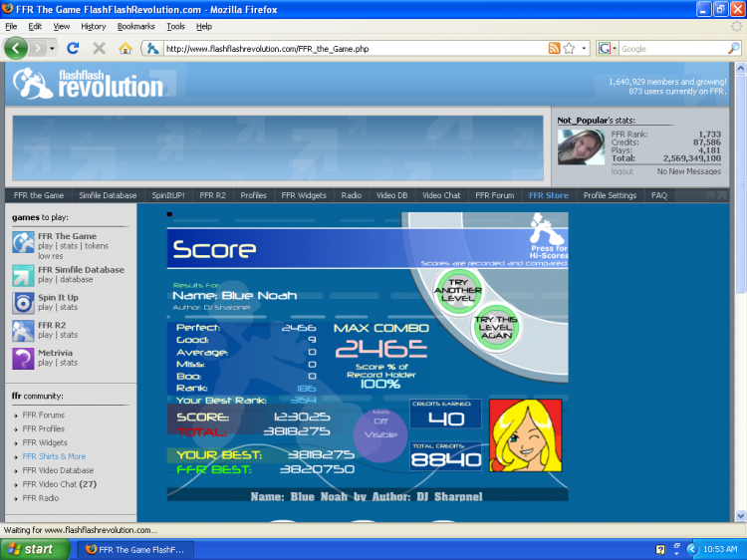The height and width of the screenshot is (560, 747).
Task: Open the Bookmarks menu
Action: point(136,26)
